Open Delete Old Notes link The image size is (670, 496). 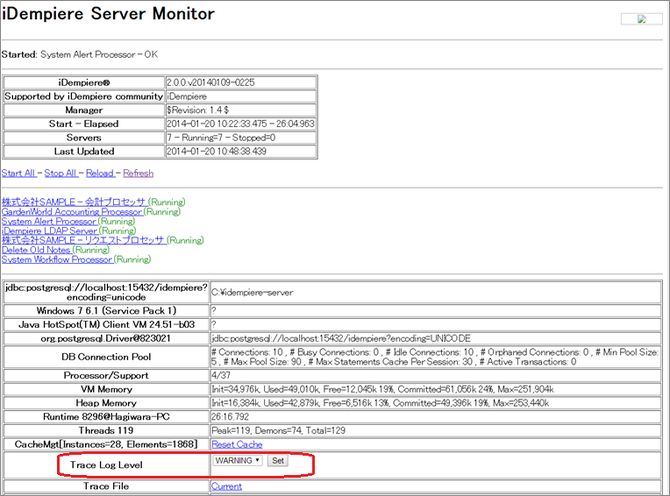click(x=36, y=250)
